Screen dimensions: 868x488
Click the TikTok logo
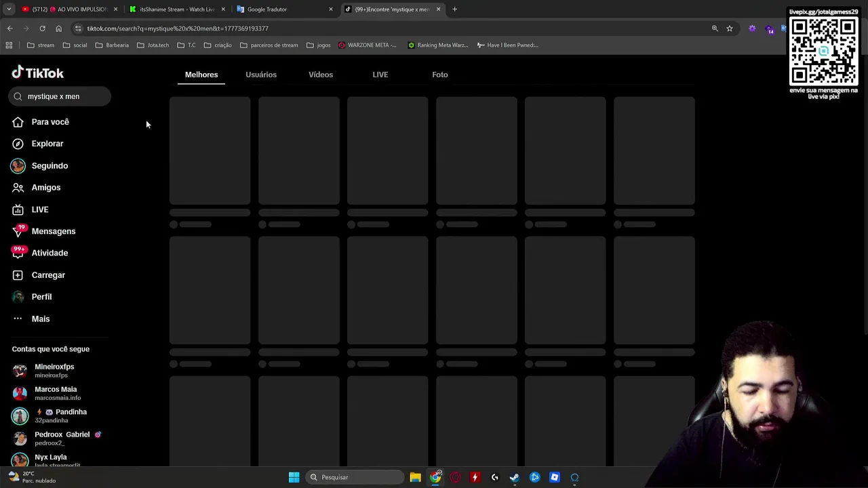coord(38,73)
